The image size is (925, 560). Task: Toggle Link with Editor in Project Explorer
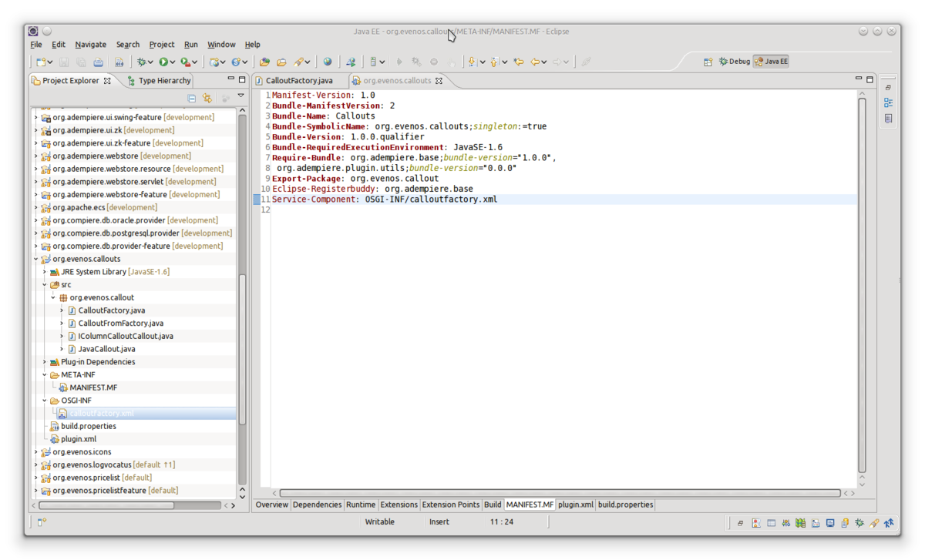[x=207, y=99]
